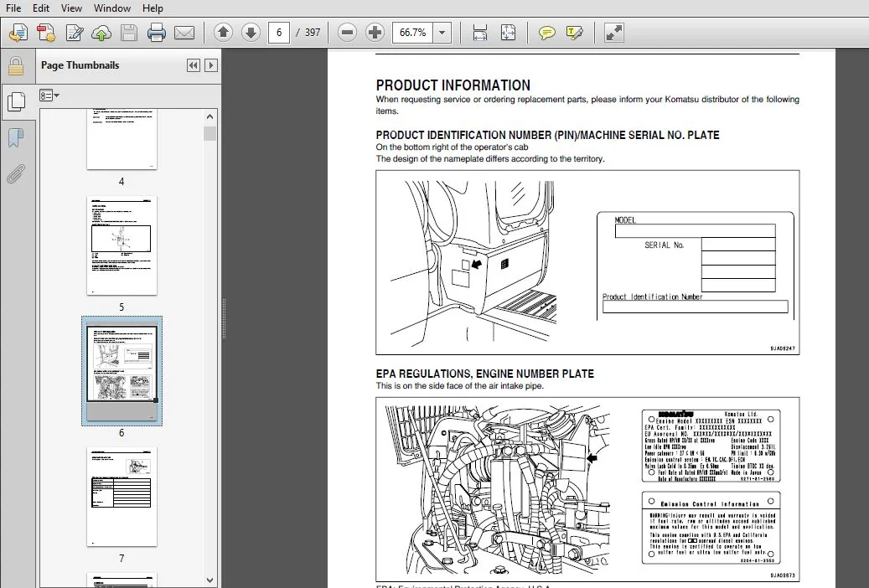Send file by email envelope icon

pos(184,33)
